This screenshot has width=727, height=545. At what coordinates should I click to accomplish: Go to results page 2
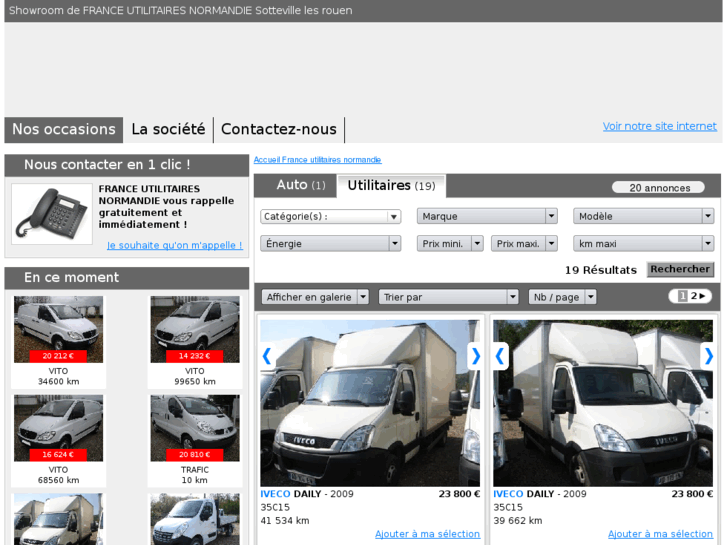[x=694, y=296]
